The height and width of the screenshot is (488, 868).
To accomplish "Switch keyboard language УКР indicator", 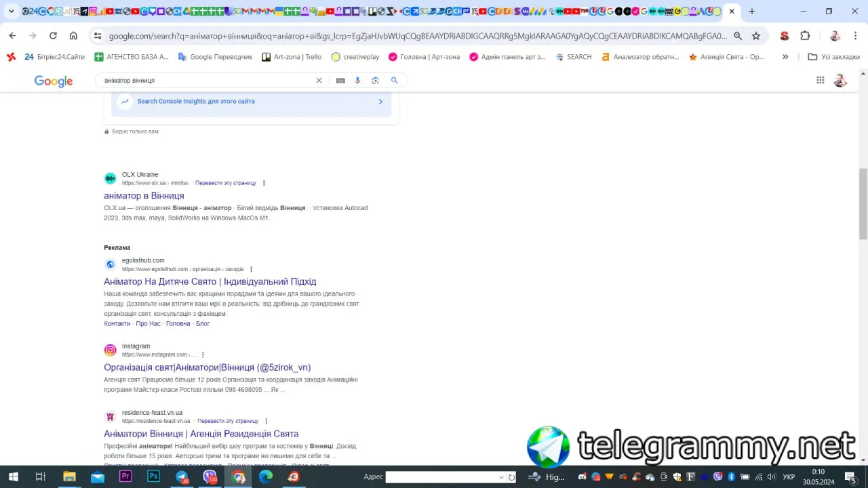I will coord(789,477).
